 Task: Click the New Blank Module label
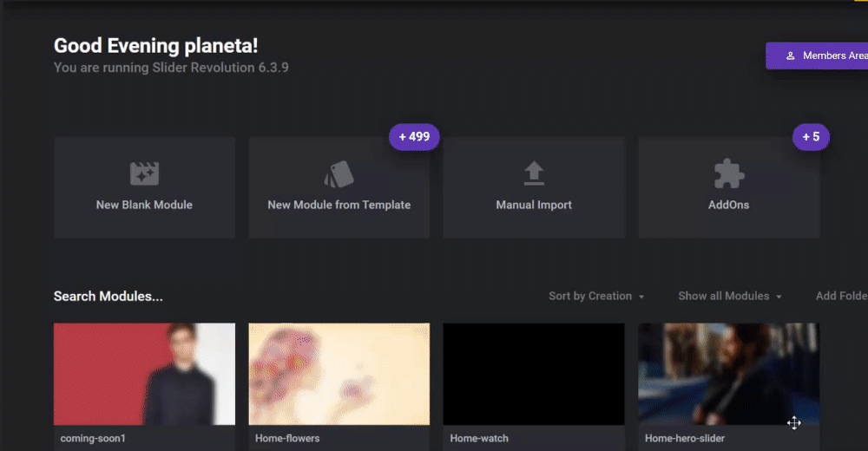tap(144, 205)
